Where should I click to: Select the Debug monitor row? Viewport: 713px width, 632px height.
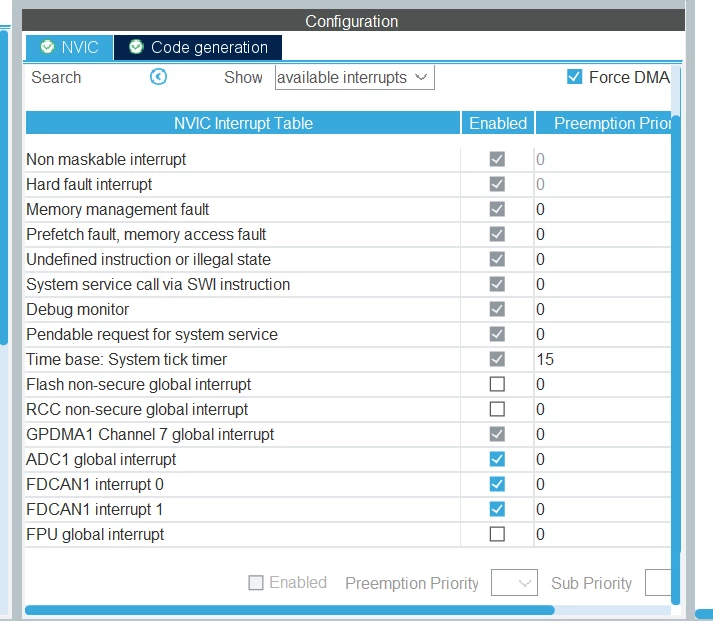coord(348,310)
